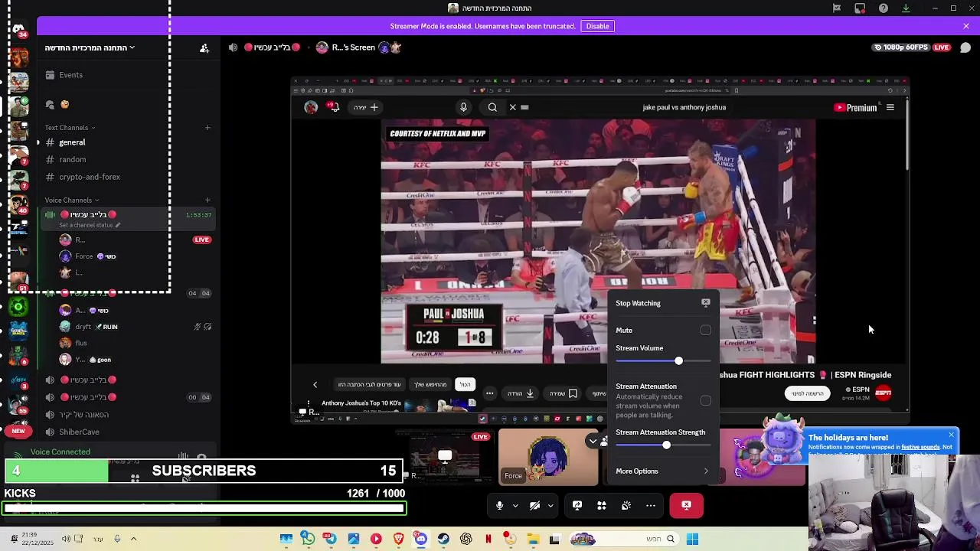Invite people using the server invite icon
This screenshot has width=980, height=551.
[204, 47]
